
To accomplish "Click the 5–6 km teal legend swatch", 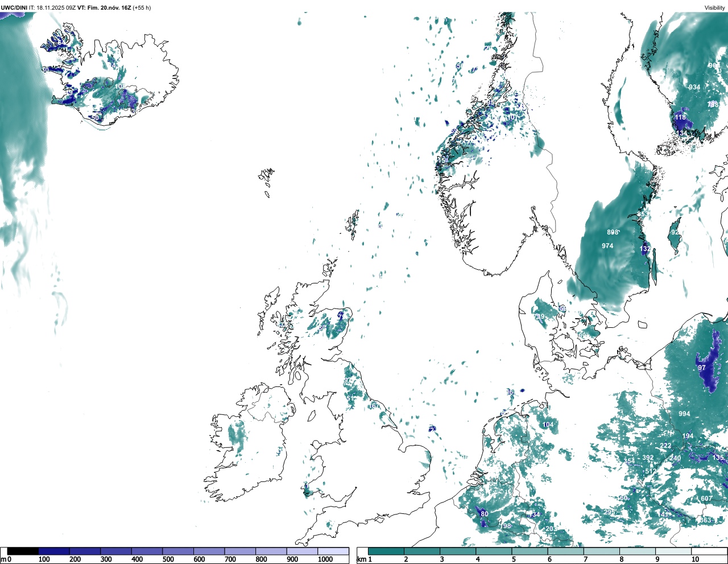I will (x=530, y=551).
